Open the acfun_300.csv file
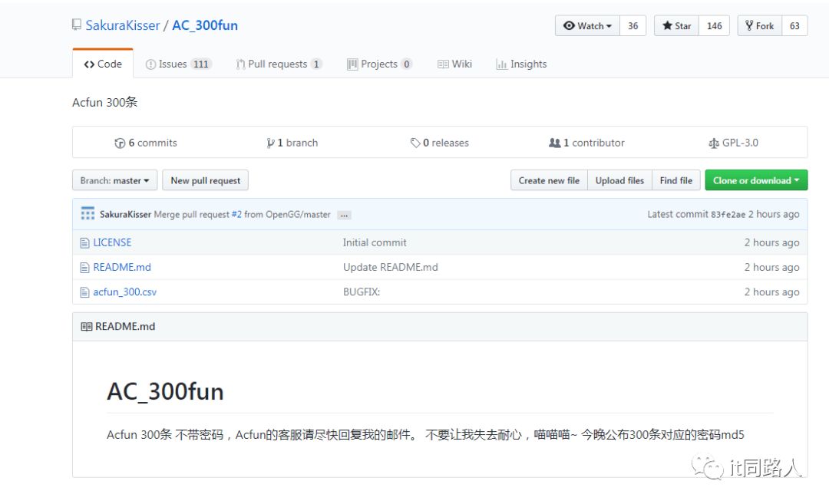Screen dimensions: 829x504 [x=125, y=292]
